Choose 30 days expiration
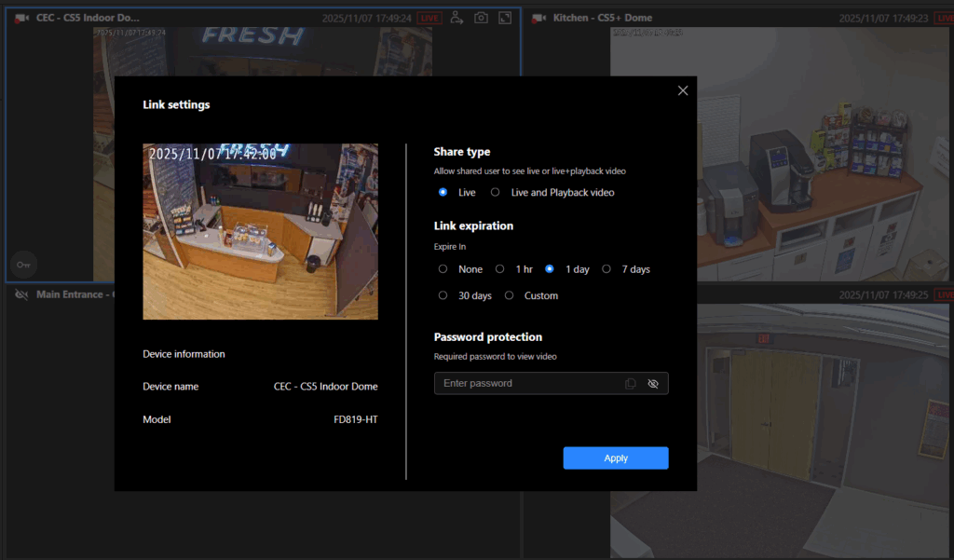The width and height of the screenshot is (954, 560). point(443,295)
